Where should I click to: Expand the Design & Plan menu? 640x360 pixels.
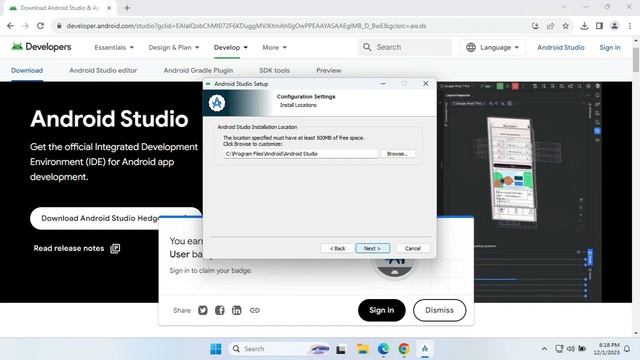pos(174,47)
